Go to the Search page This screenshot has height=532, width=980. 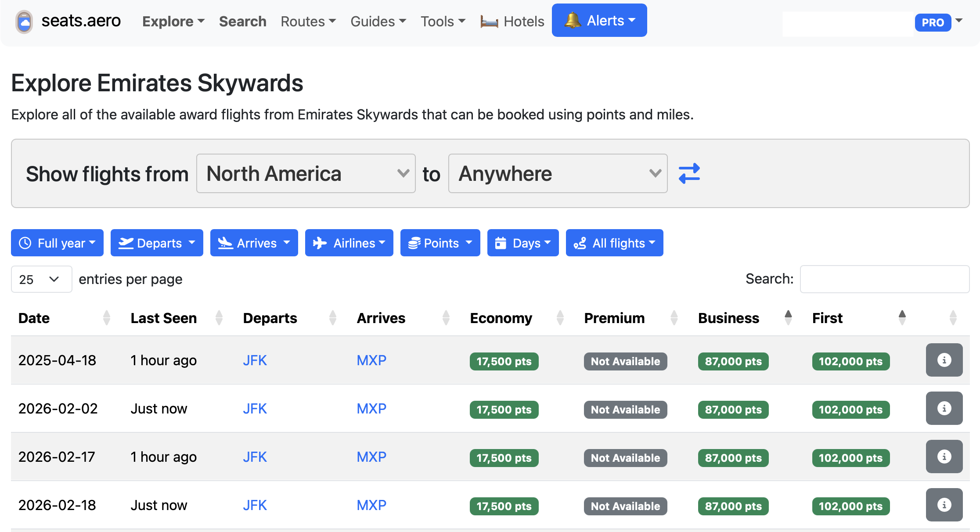coord(243,22)
